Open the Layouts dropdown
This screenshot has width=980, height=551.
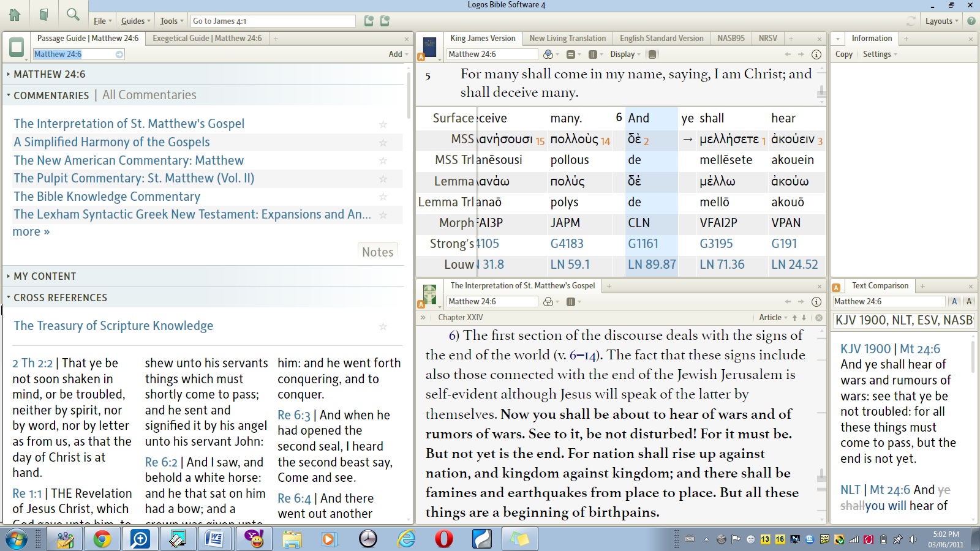(x=941, y=21)
